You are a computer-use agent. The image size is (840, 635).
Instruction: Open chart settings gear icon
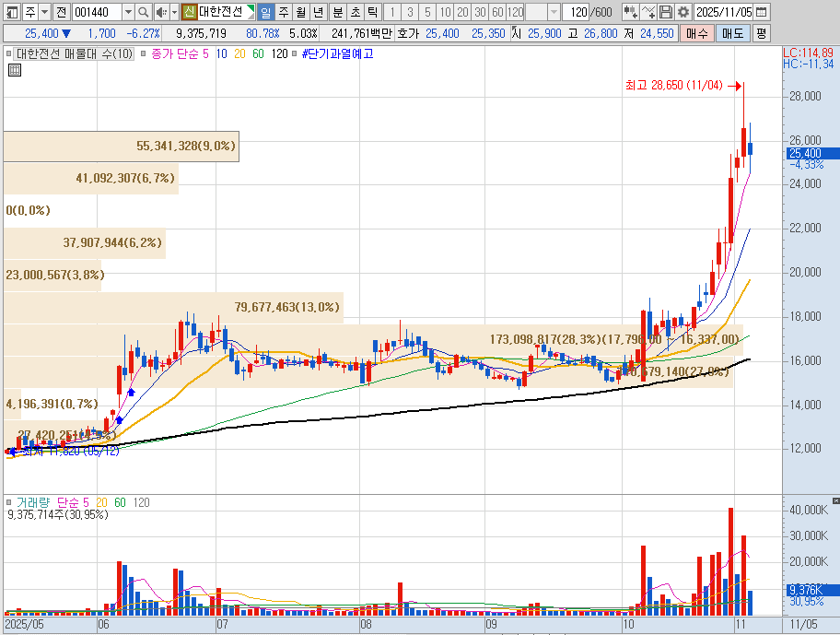tap(683, 12)
